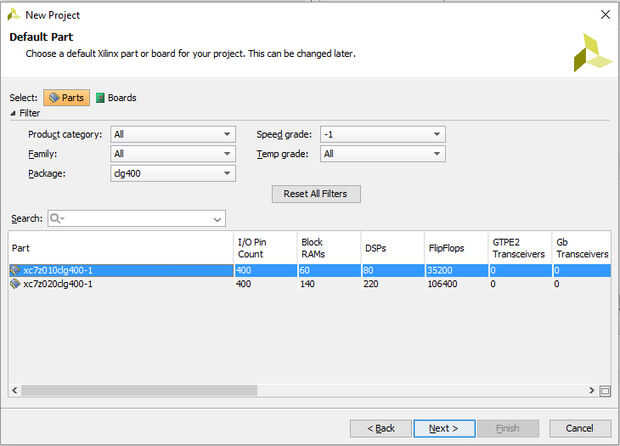Click DSPs value 220
This screenshot has width=620, height=446.
pos(371,284)
